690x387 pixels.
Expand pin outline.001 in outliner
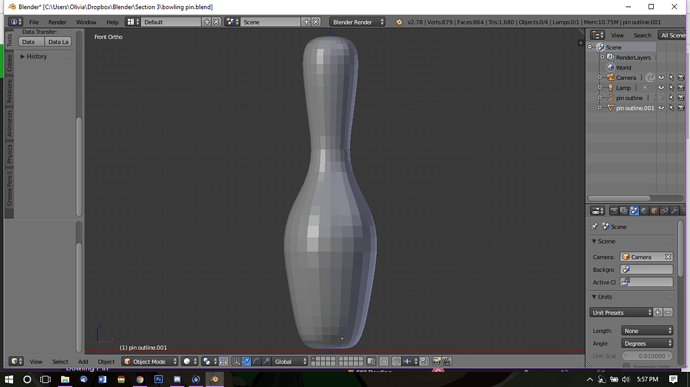[x=599, y=108]
